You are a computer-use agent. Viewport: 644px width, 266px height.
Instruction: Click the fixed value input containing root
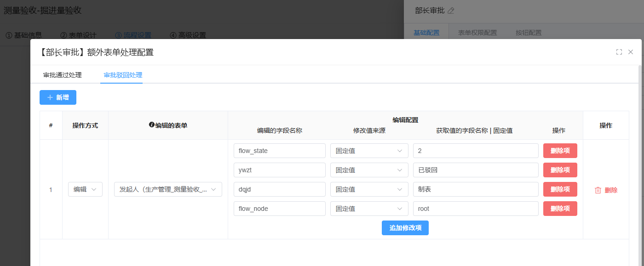coord(475,209)
